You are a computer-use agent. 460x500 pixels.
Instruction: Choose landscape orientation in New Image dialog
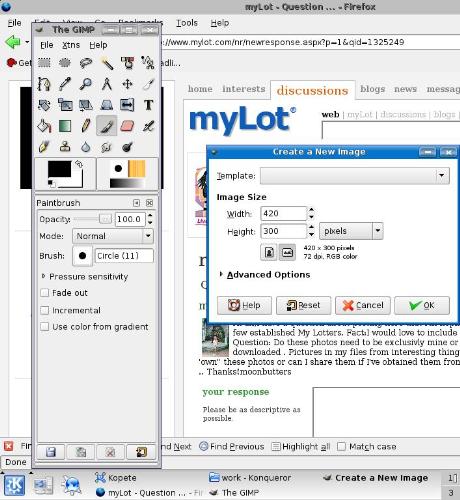pyautogui.click(x=287, y=252)
